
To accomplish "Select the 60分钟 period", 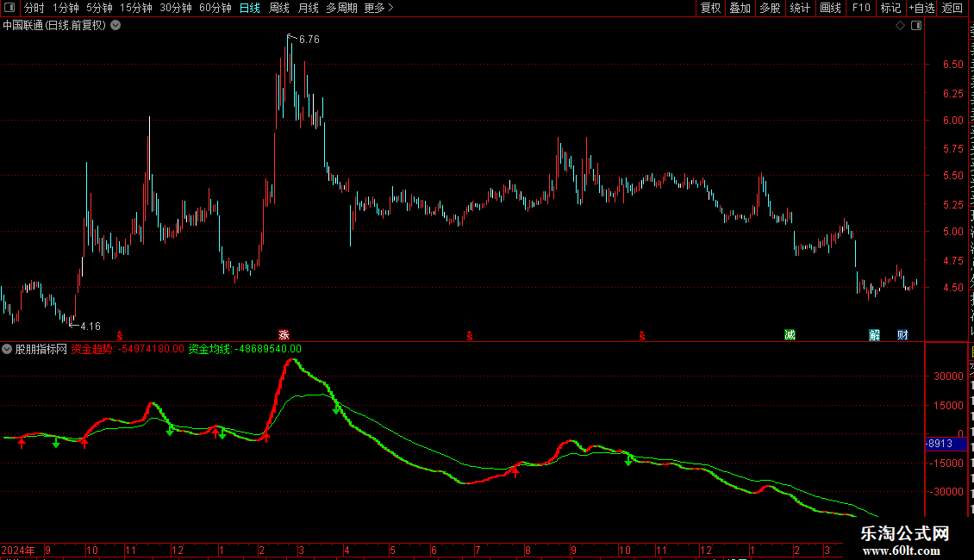I will [215, 8].
